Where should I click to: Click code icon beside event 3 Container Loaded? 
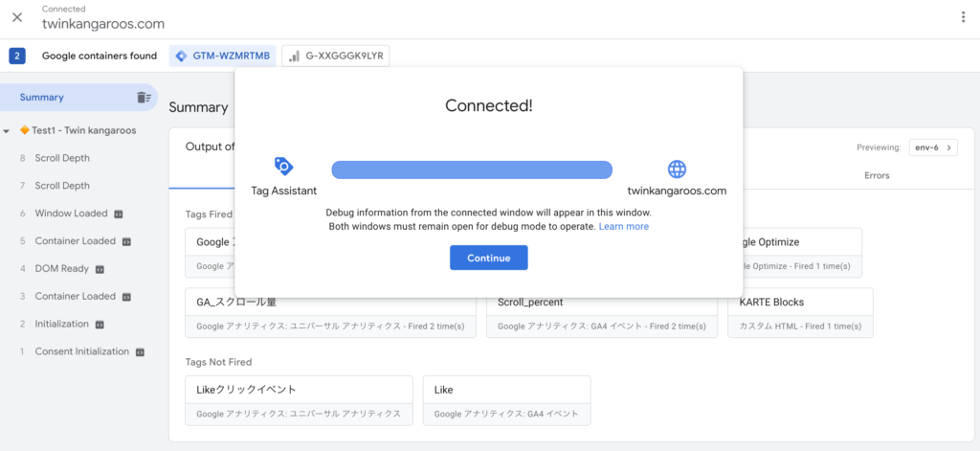[x=126, y=297]
